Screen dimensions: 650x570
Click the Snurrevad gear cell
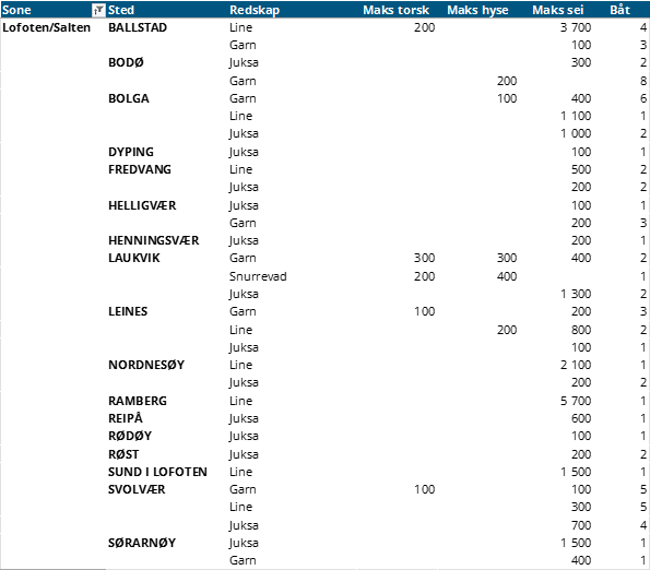(x=258, y=277)
